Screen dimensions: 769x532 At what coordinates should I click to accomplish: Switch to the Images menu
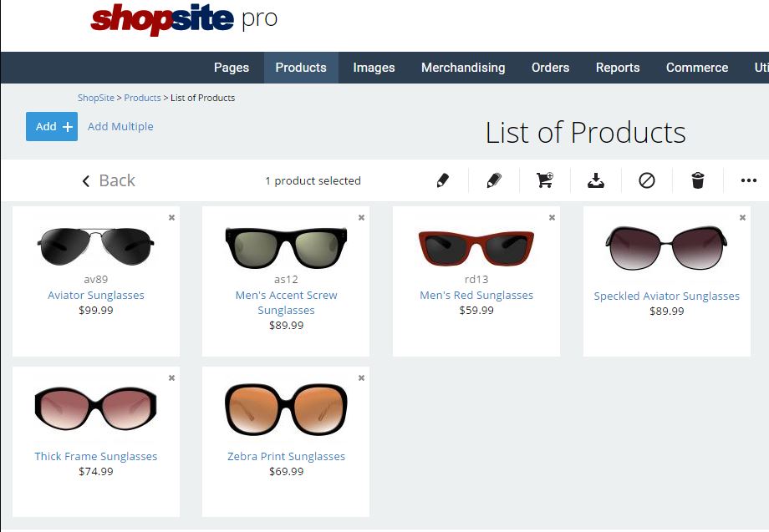point(374,68)
